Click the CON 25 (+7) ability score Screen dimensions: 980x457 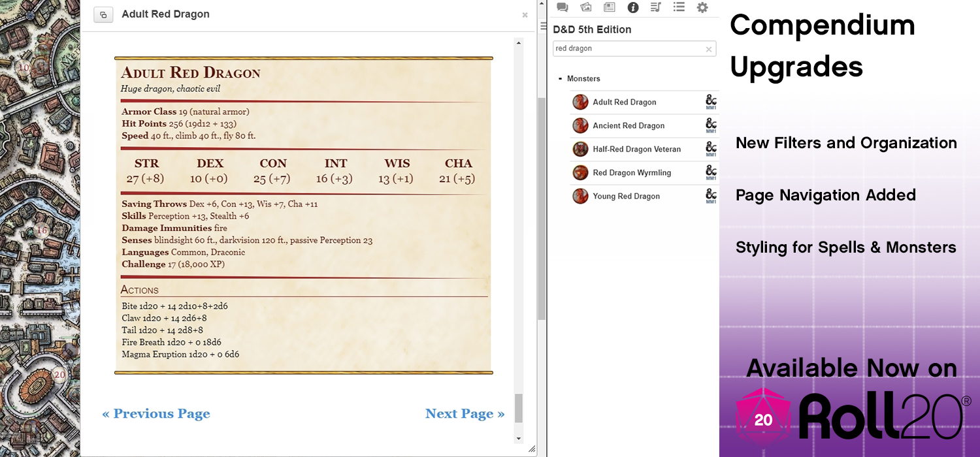click(x=272, y=170)
